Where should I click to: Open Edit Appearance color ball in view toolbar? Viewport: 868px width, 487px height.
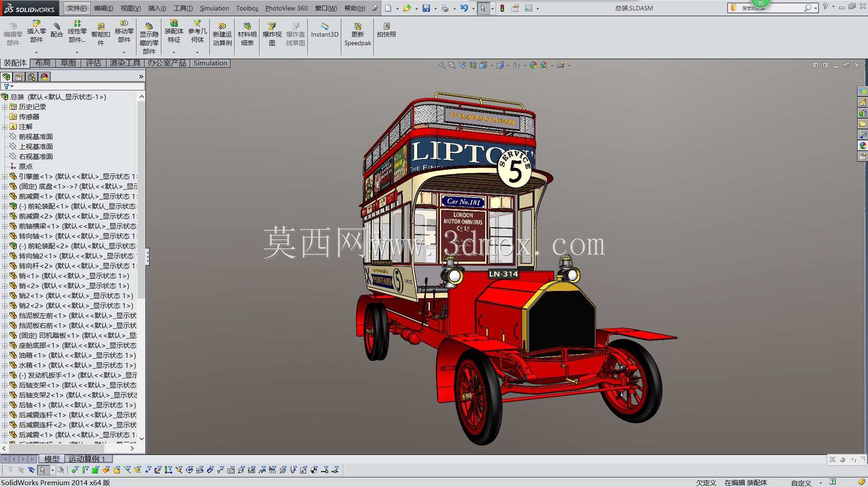[533, 65]
